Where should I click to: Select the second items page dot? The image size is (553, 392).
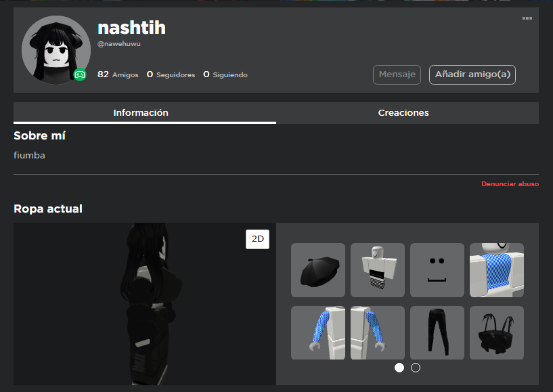[x=416, y=368]
